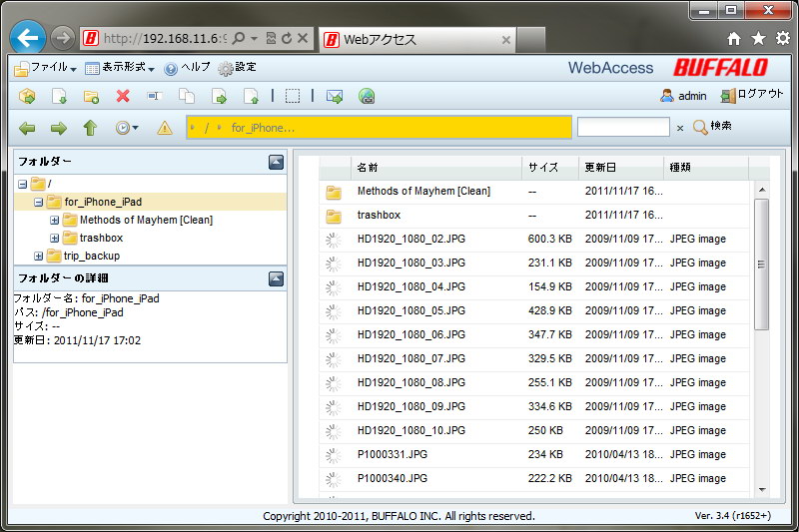
Task: Click the rename icon in the toolbar
Action: pyautogui.click(x=155, y=96)
